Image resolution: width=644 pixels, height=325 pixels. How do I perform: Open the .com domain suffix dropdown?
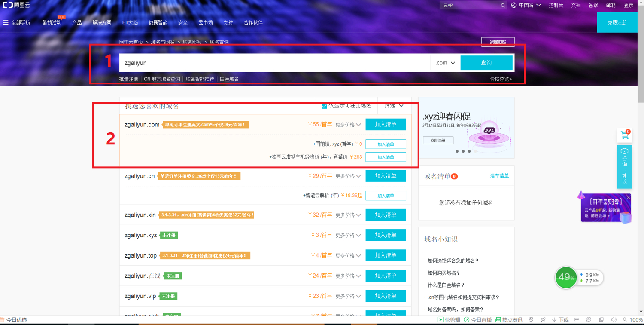pos(445,63)
